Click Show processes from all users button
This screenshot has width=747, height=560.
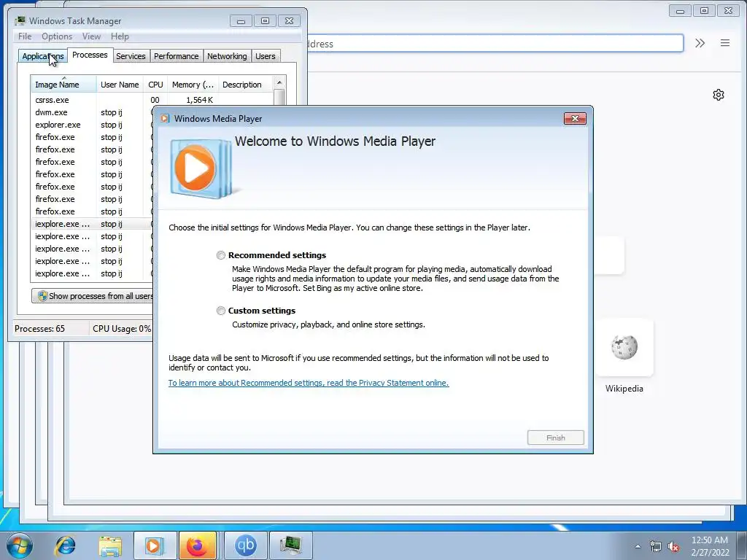pos(93,296)
